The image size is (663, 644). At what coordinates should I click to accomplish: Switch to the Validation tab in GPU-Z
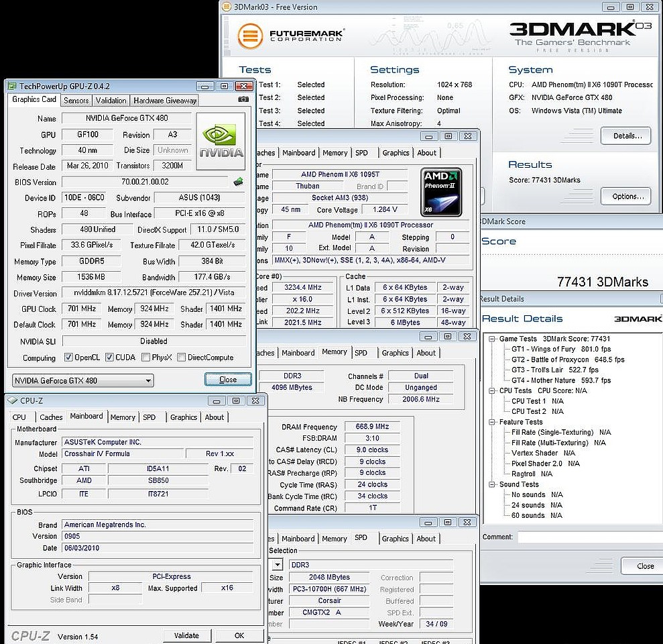pos(111,100)
